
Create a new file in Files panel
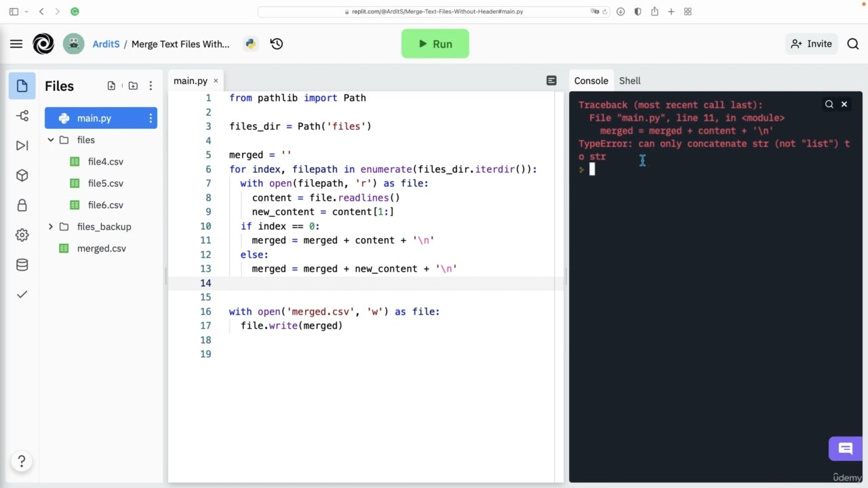[111, 86]
